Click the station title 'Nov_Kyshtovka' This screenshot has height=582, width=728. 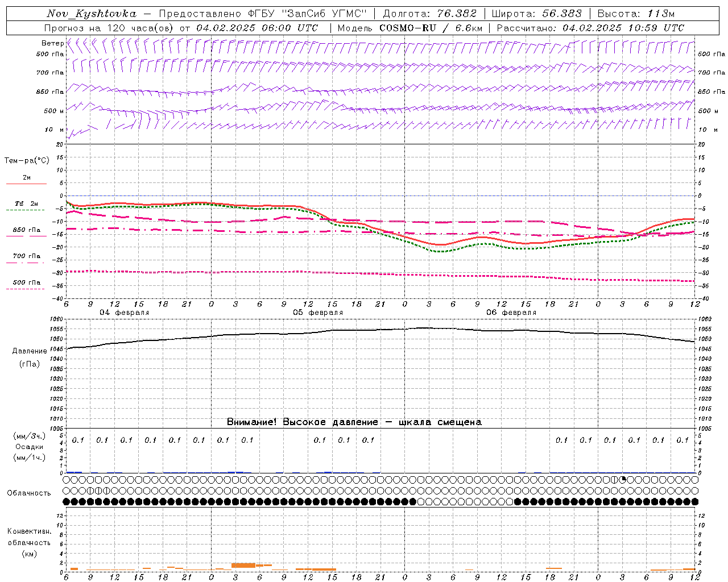[92, 14]
